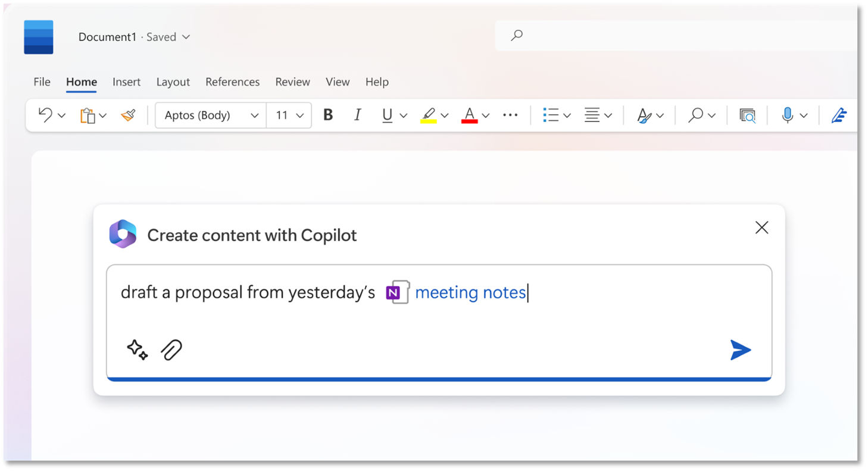Click the paperclip attach file icon

click(171, 350)
